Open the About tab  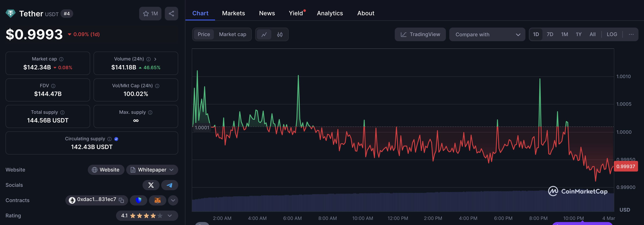tap(366, 13)
